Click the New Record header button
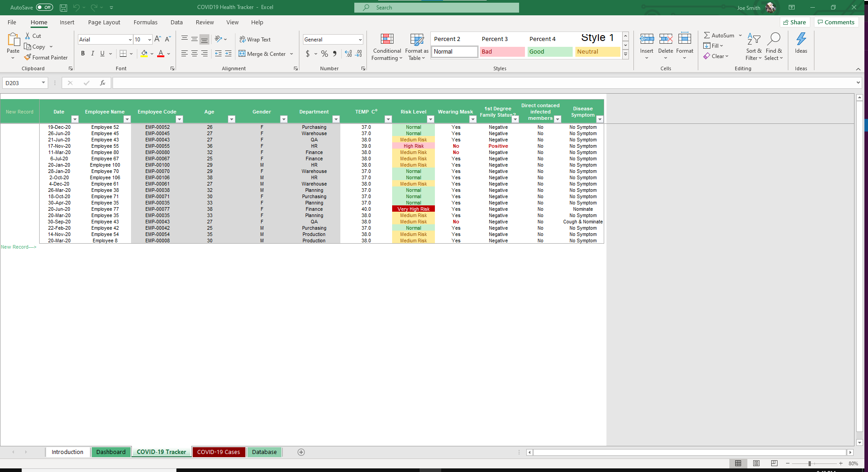 20,112
